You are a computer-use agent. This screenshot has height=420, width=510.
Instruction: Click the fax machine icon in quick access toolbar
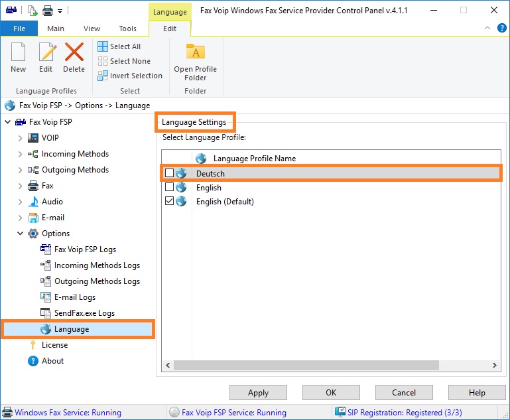11,11
